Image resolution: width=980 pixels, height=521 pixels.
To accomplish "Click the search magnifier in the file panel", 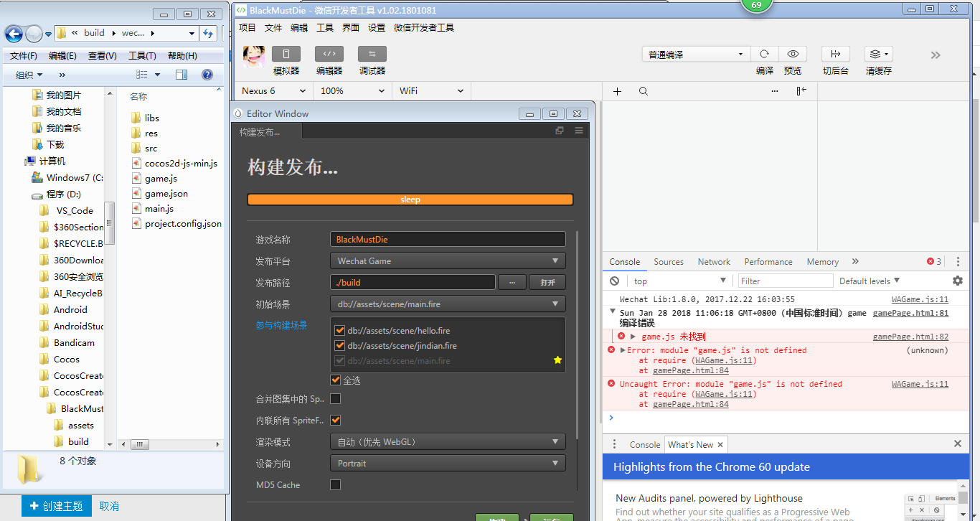I will (644, 91).
